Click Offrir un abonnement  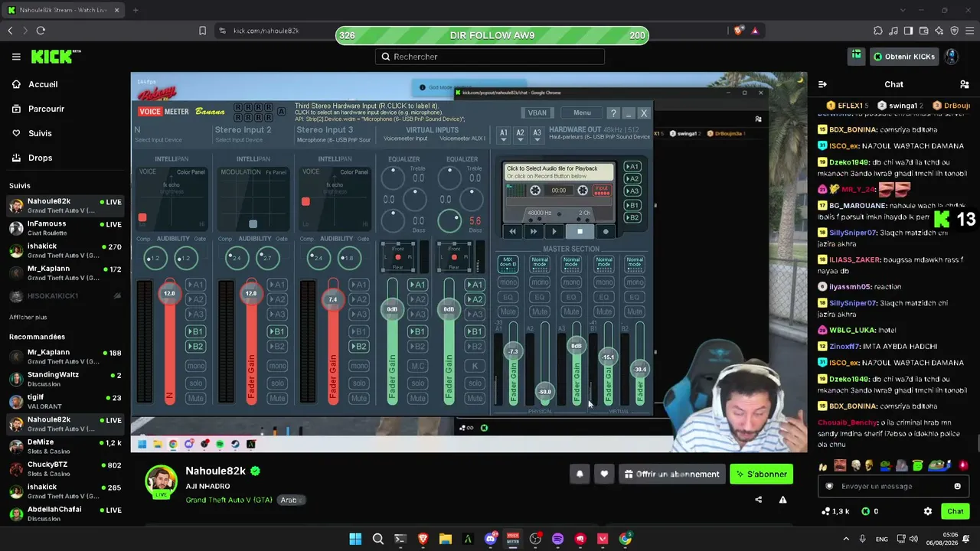pos(673,474)
